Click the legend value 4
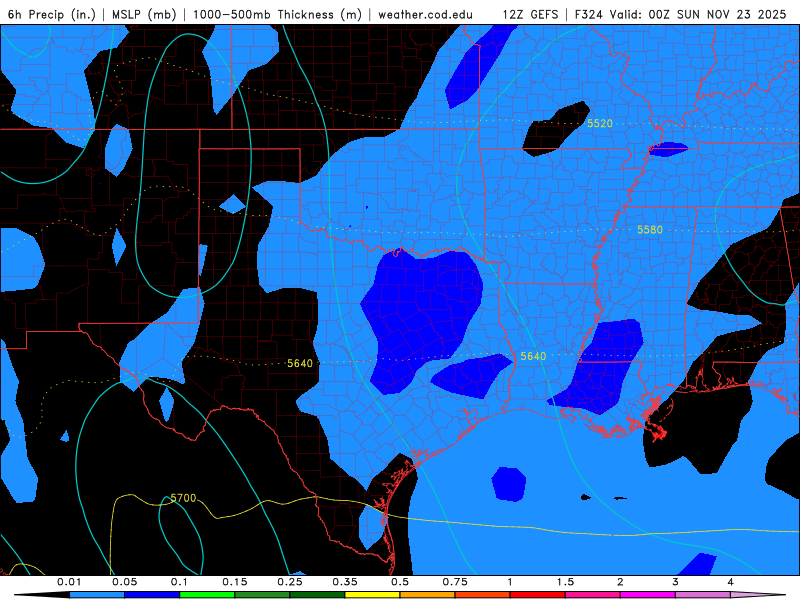 coord(730,582)
